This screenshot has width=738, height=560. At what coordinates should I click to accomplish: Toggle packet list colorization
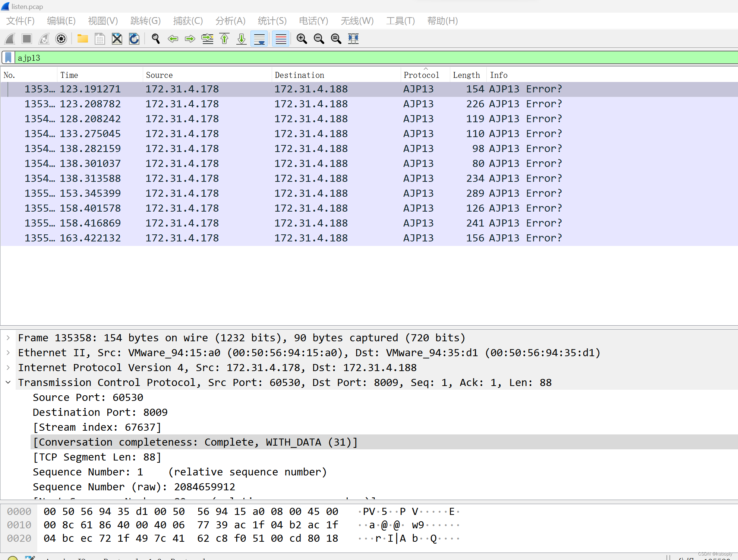click(281, 39)
